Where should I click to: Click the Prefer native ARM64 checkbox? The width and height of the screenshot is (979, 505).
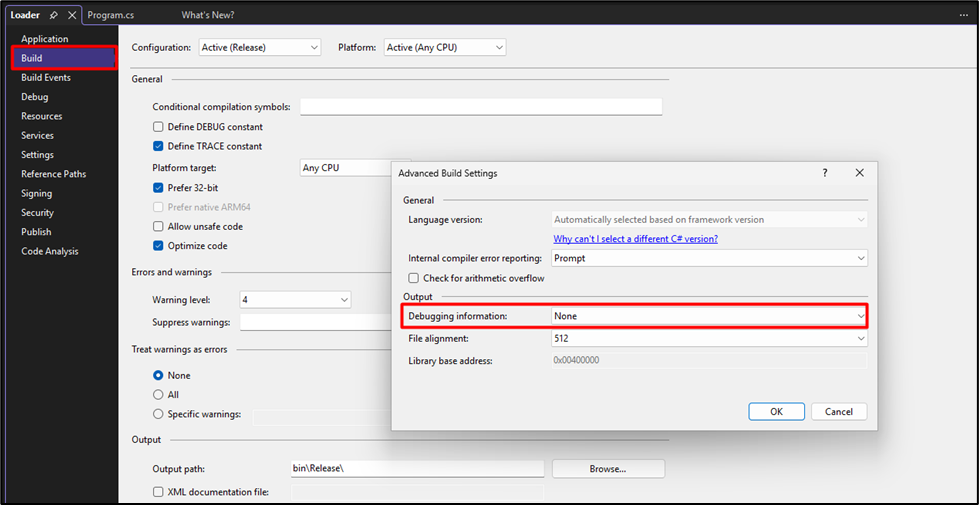point(158,207)
